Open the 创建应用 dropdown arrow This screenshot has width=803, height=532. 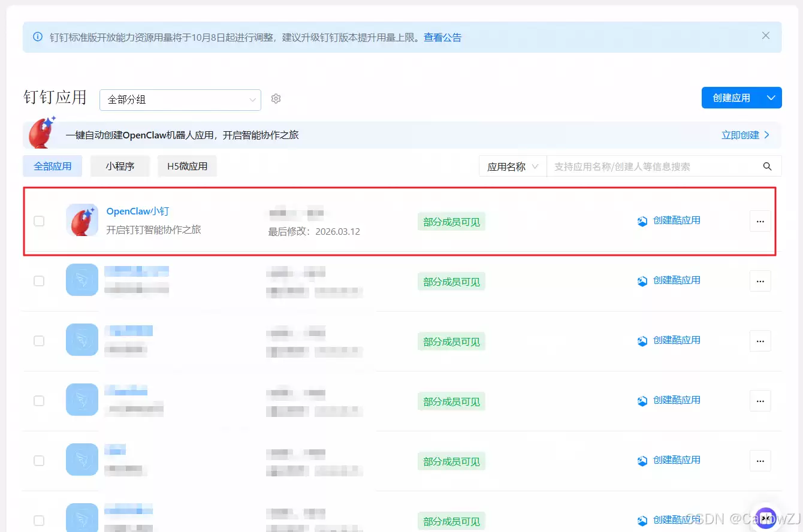pos(771,98)
